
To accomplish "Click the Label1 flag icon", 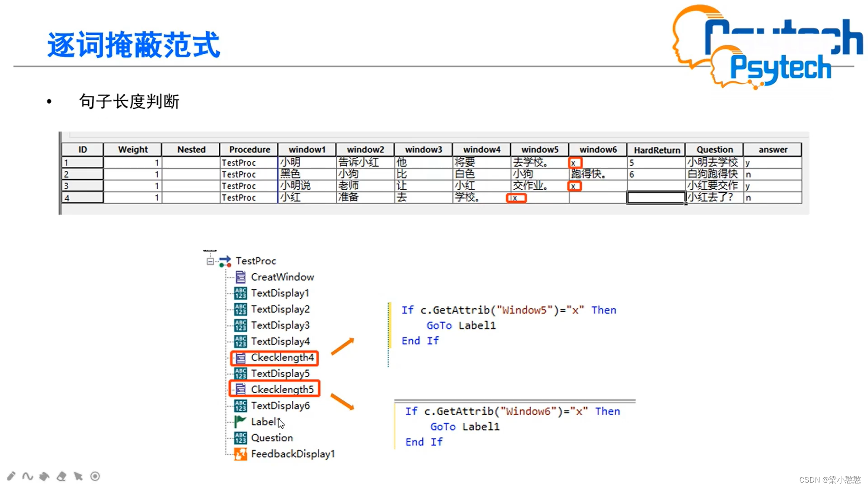I will point(240,422).
